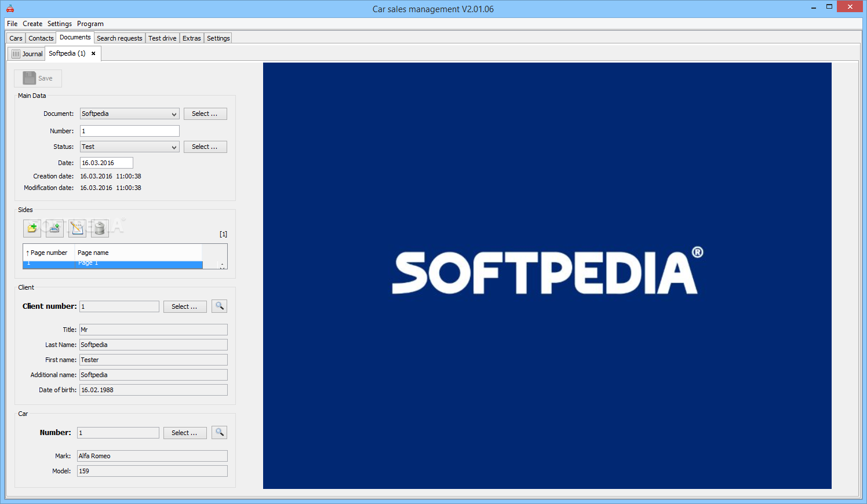Go to the Search requests tab
This screenshot has width=867, height=504.
119,38
